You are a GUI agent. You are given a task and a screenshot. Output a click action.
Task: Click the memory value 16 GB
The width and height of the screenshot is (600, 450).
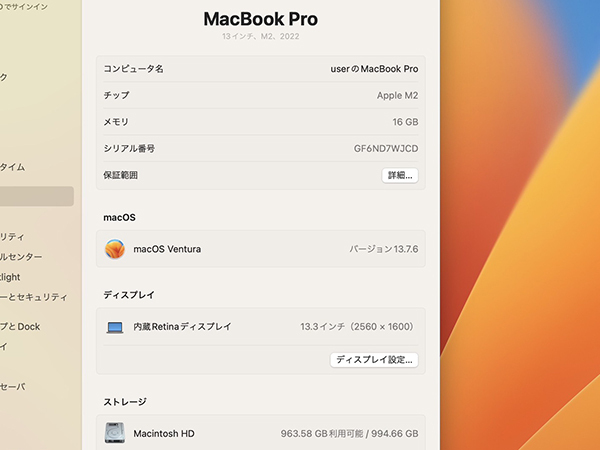(x=405, y=122)
